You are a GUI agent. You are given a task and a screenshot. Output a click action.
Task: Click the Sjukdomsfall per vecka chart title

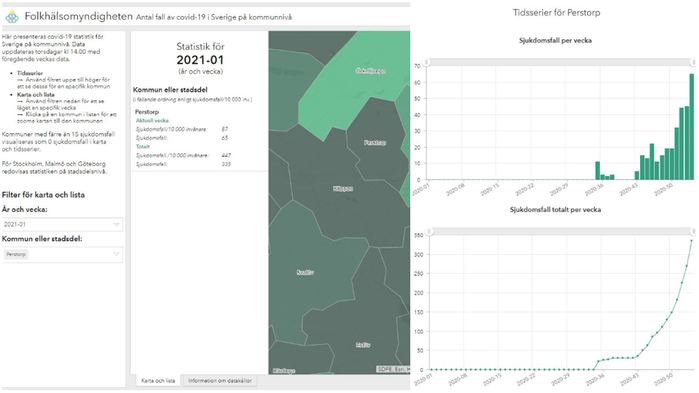(x=555, y=41)
